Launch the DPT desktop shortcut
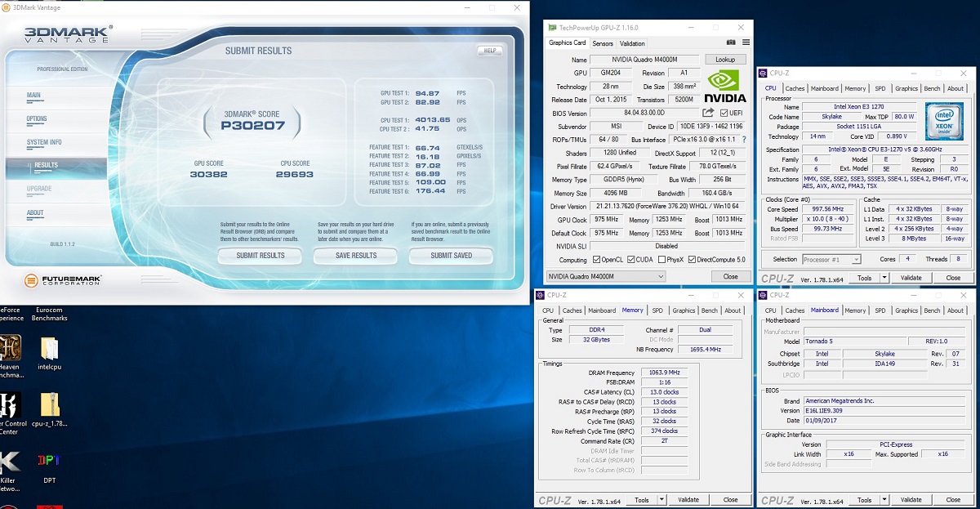This screenshot has width=980, height=509. pyautogui.click(x=49, y=462)
